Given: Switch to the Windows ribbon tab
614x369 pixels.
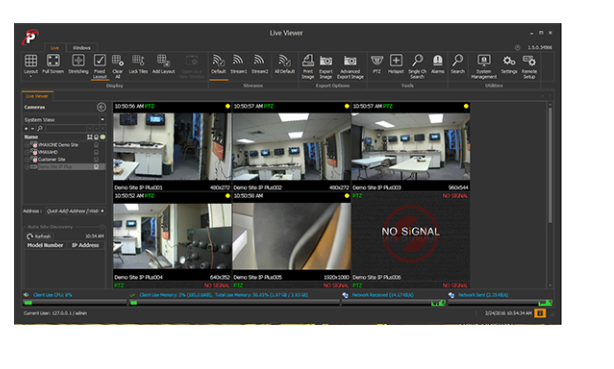Looking at the screenshot, I should (x=81, y=48).
